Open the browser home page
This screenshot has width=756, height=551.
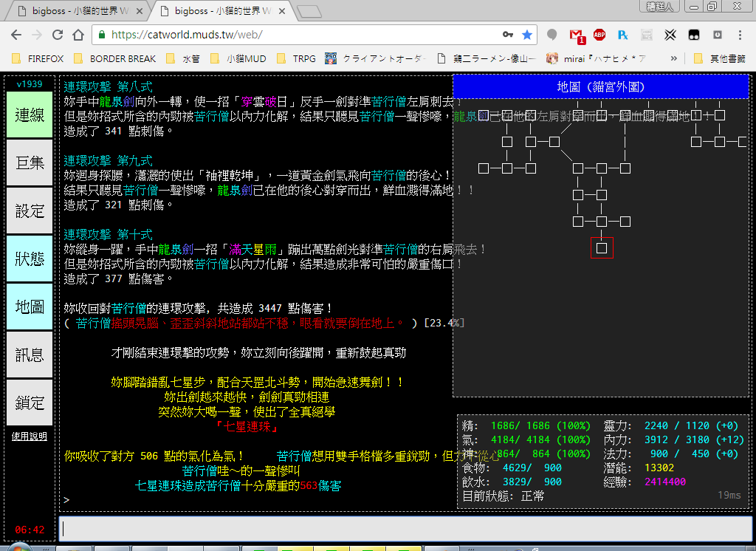tap(78, 35)
